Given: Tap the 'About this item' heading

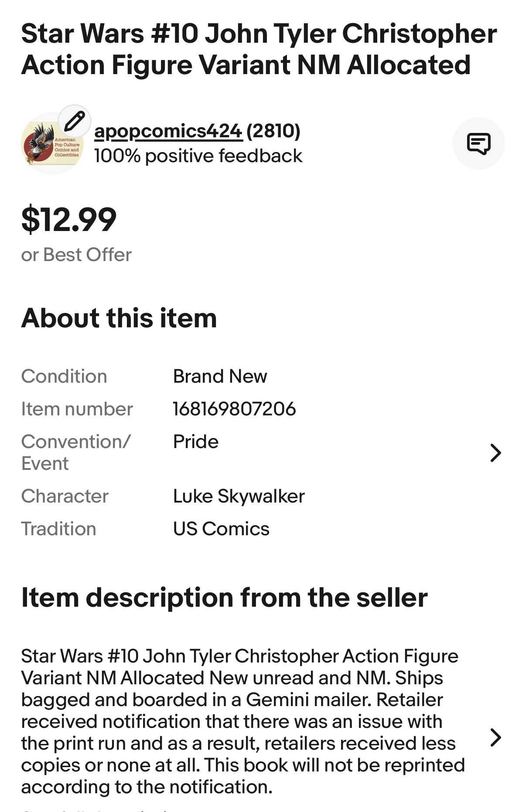Looking at the screenshot, I should coord(119,318).
